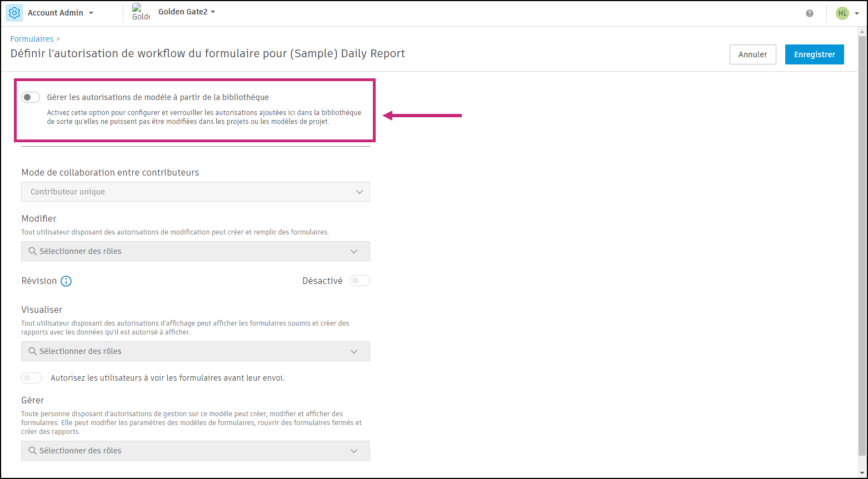Enable managing template permissions from library
Viewport: 868px width, 479px height.
point(31,98)
